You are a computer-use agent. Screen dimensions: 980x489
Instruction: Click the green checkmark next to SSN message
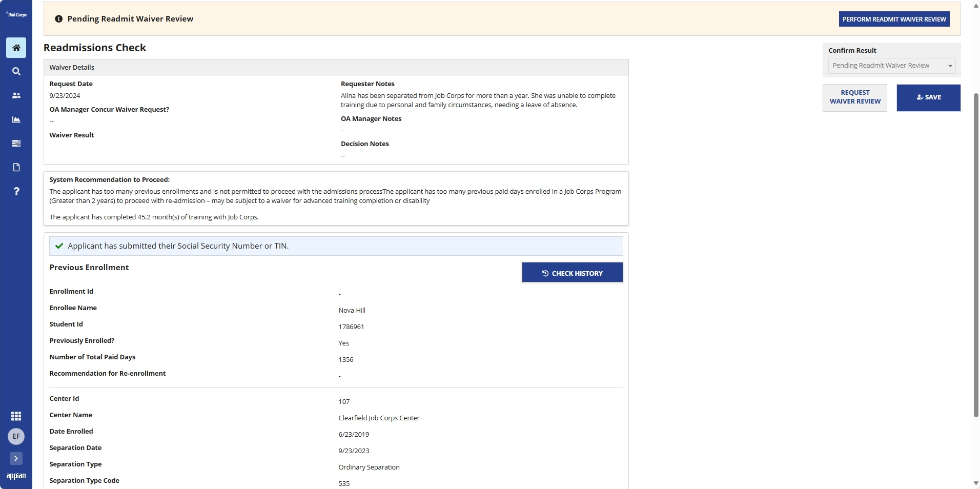coord(59,246)
